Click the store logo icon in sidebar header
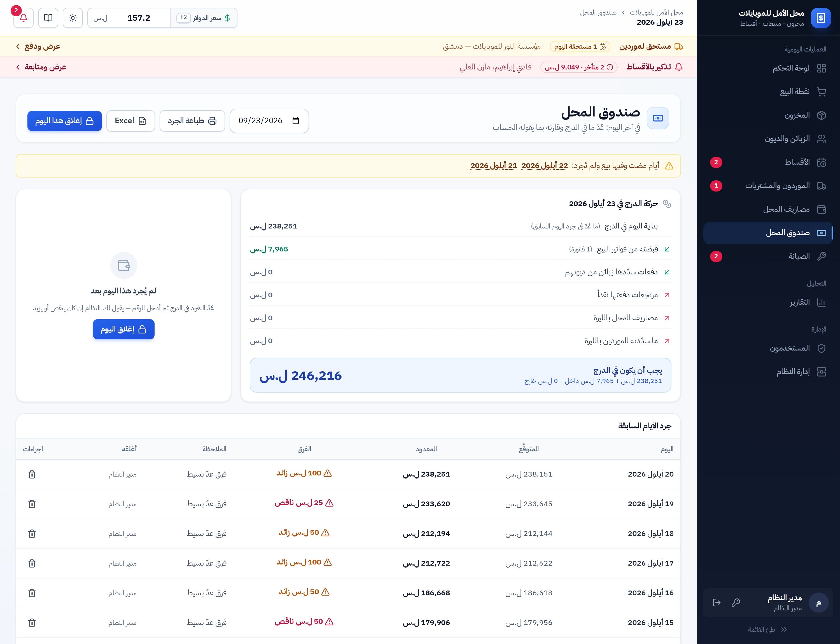Screen dimensions: 840x644 pyautogui.click(x=821, y=18)
